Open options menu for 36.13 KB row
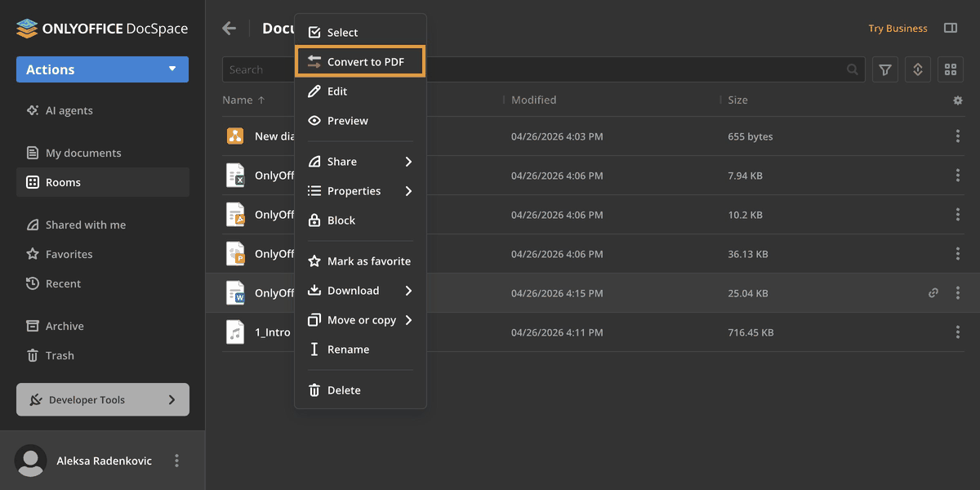Image resolution: width=980 pixels, height=490 pixels. point(958,254)
